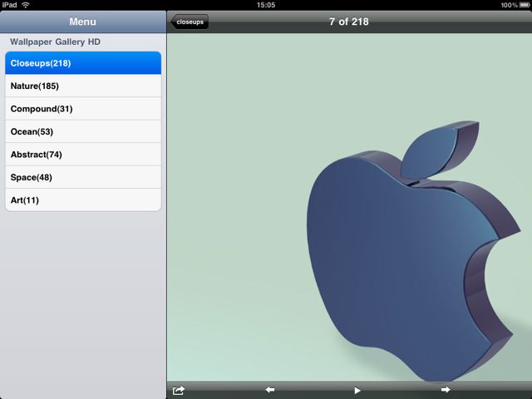Viewport: 532px width, 399px height.
Task: Tap the Menu header title
Action: click(83, 22)
